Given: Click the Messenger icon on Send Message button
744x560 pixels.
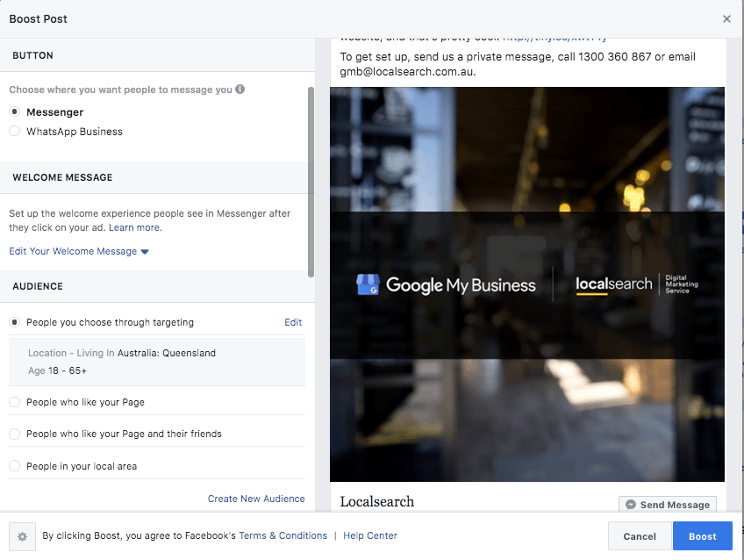Looking at the screenshot, I should (x=631, y=505).
